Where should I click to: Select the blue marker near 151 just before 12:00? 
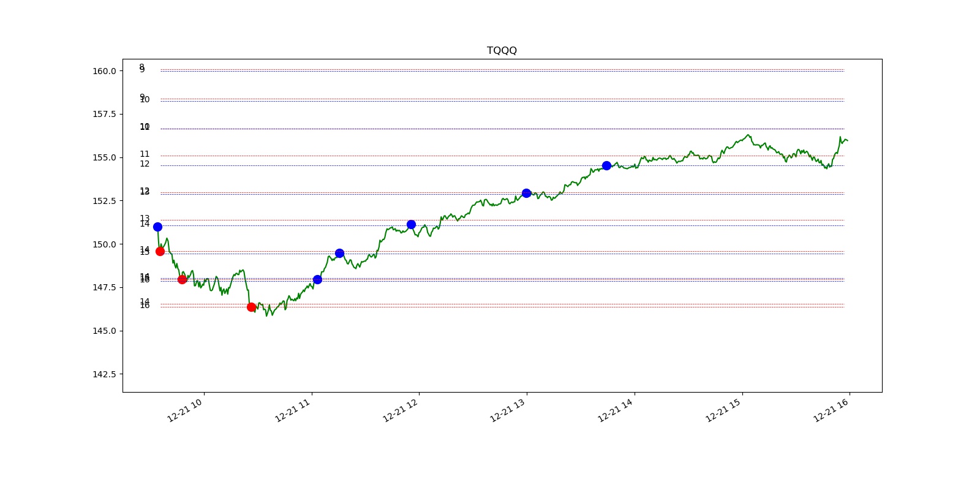411,224
